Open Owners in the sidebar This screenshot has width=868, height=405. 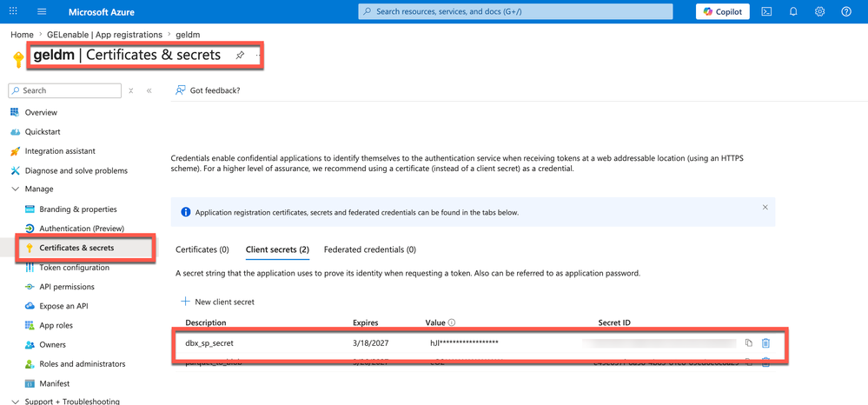tap(52, 345)
